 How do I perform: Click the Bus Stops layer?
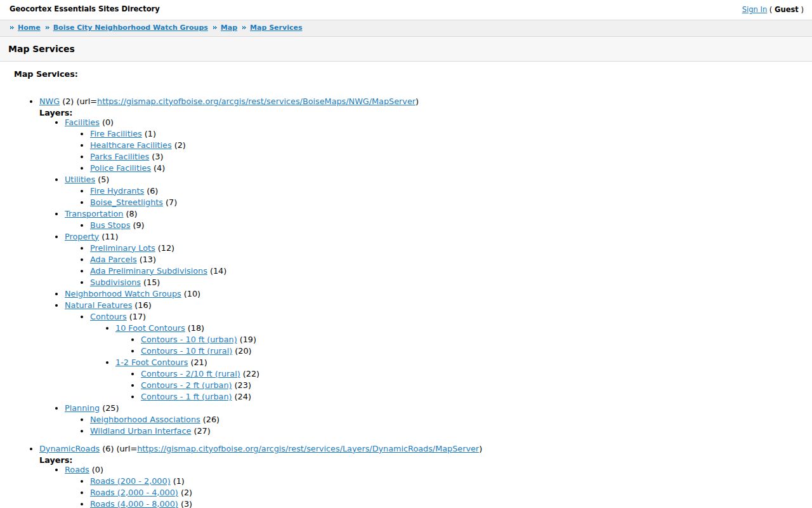point(110,225)
